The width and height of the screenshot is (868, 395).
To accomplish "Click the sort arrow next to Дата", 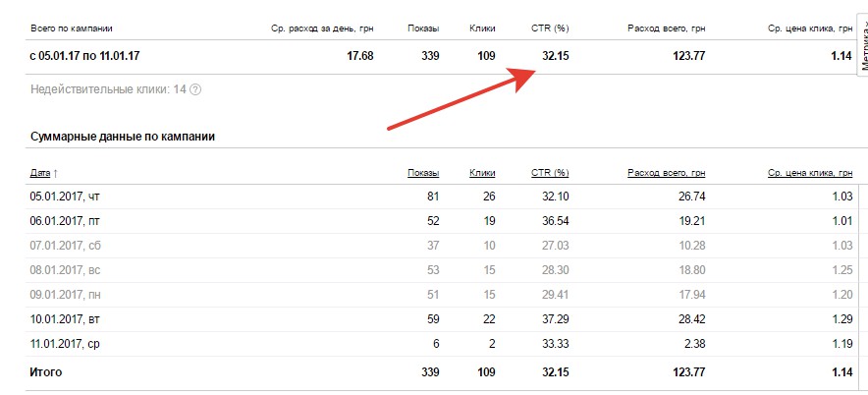I will [55, 173].
